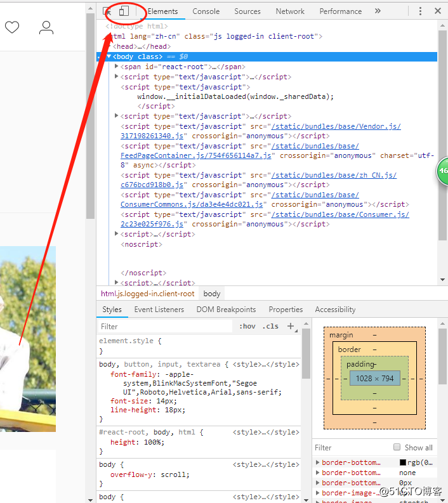Screen dimensions: 448x503
Task: Expand the script node above Vendor.js script
Action: [x=117, y=115]
